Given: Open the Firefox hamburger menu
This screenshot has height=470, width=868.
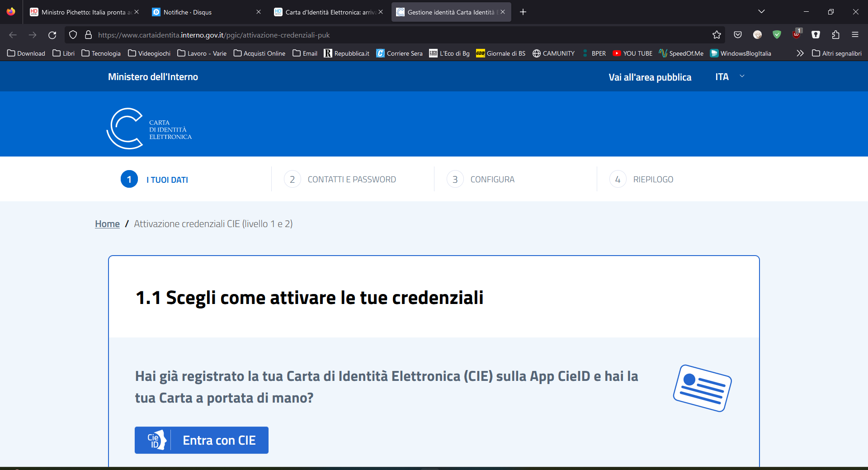Looking at the screenshot, I should coord(855,35).
